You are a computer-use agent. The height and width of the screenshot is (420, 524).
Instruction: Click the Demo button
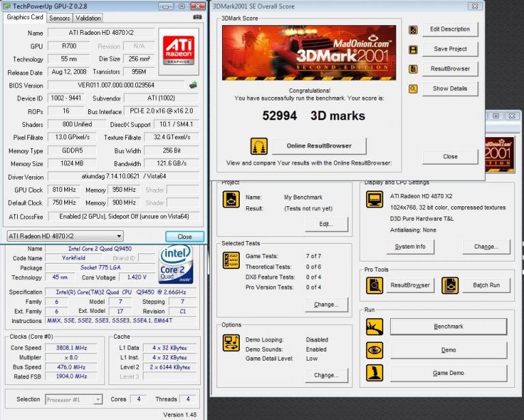point(448,350)
